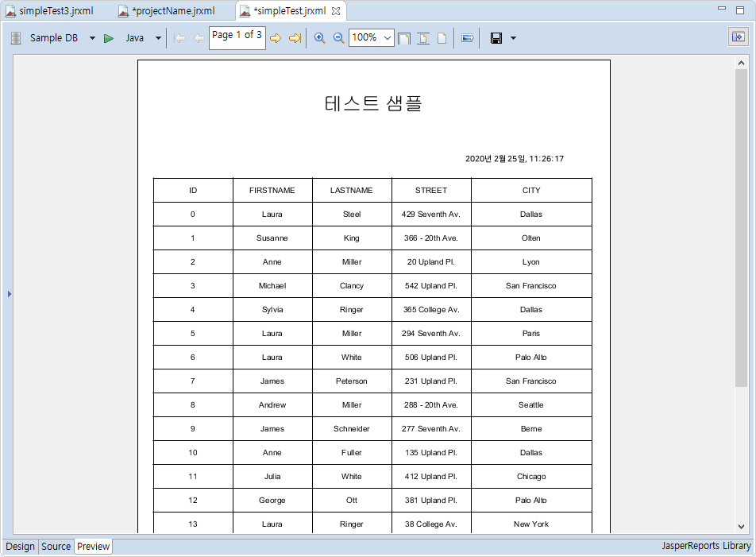
Task: Click the cell containing Susanne
Action: 272,238
